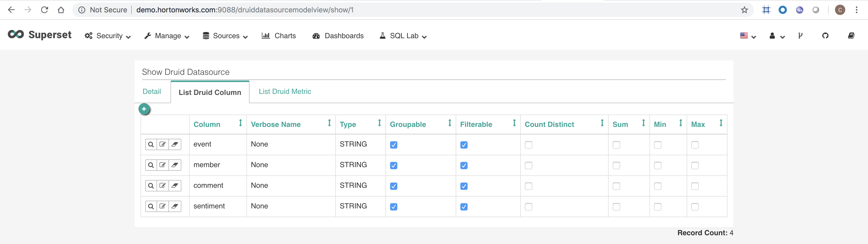Sort table by Column header
This screenshot has width=868, height=244.
218,124
